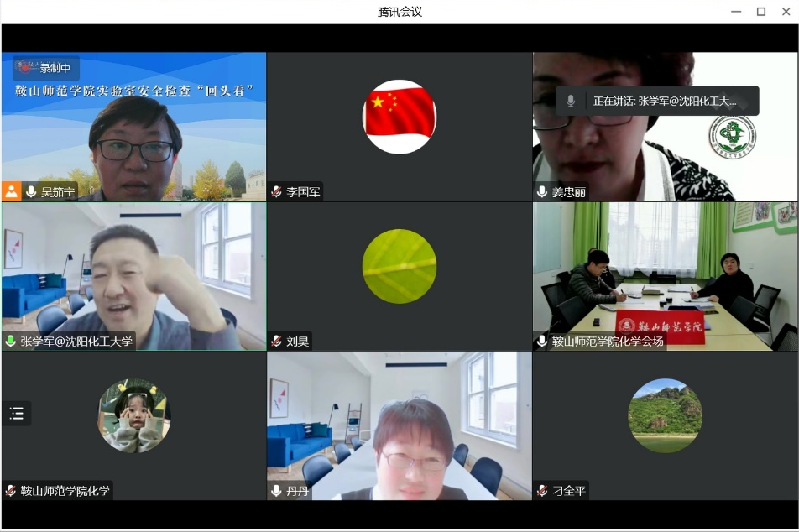Click the microphone icon beside 丹丹
Screen dimensions: 799x532
[277, 491]
